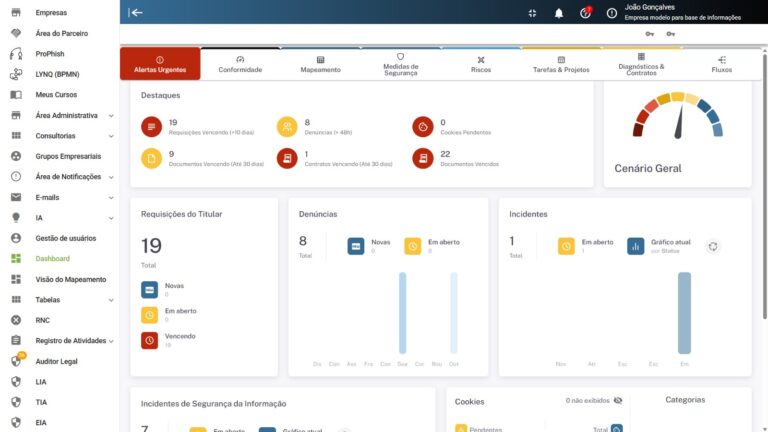Image resolution: width=768 pixels, height=432 pixels.
Task: Open the Tarefas & Projetos tab
Action: [561, 64]
